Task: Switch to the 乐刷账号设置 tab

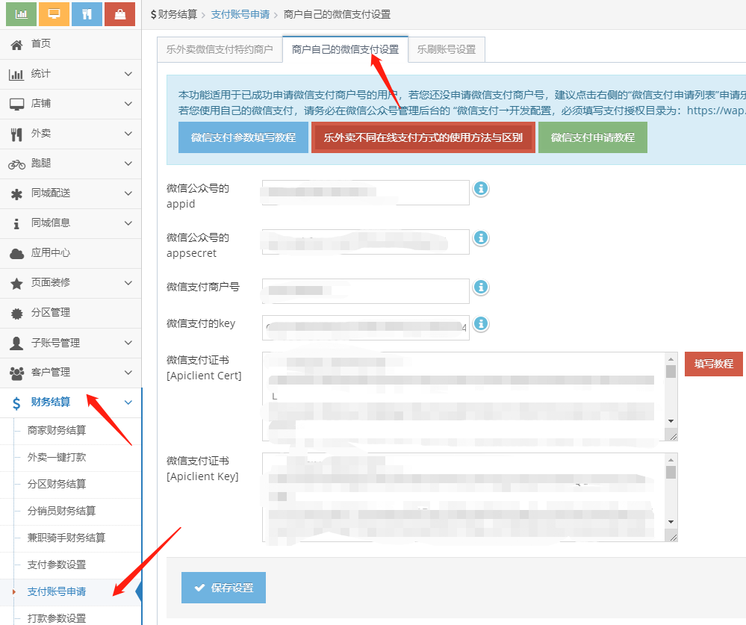Action: (x=446, y=49)
